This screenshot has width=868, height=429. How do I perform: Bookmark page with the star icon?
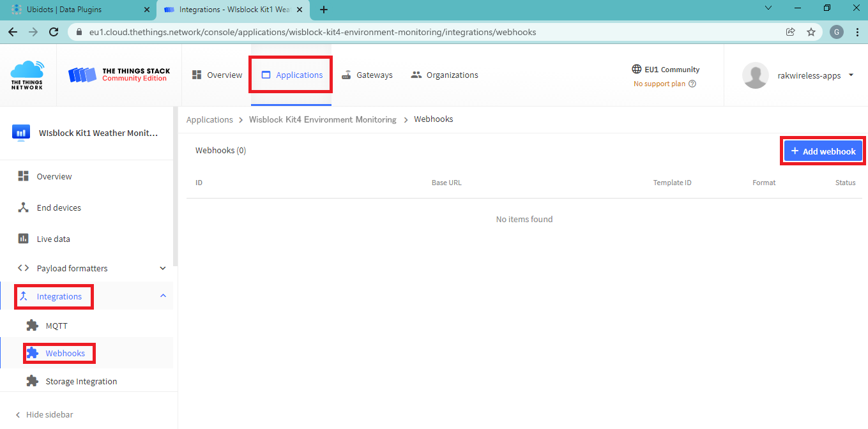coord(811,32)
